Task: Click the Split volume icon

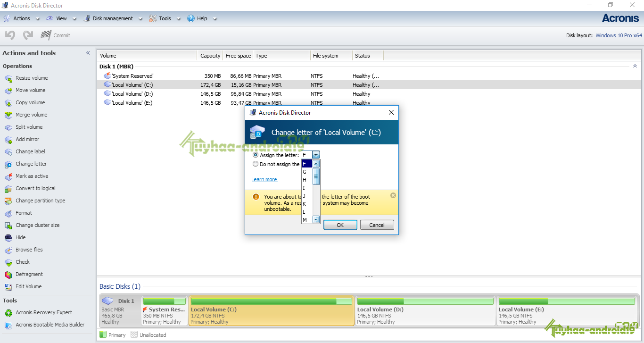Action: (8, 127)
